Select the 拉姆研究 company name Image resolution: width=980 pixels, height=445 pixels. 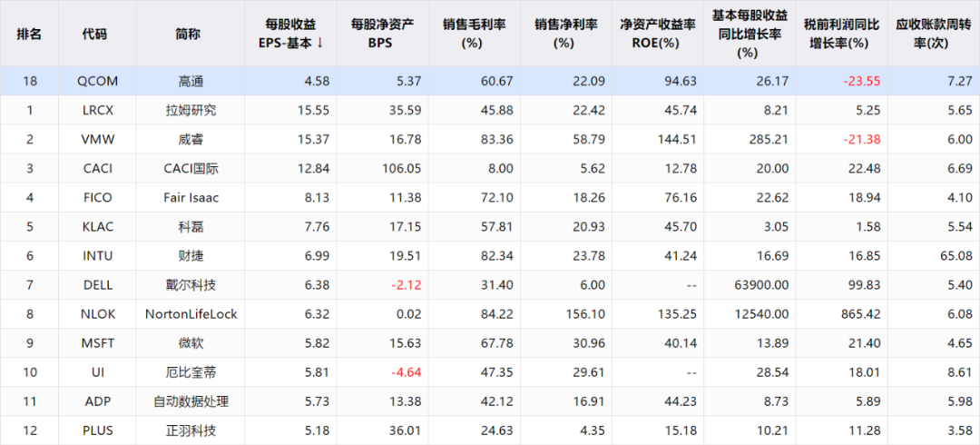point(191,110)
